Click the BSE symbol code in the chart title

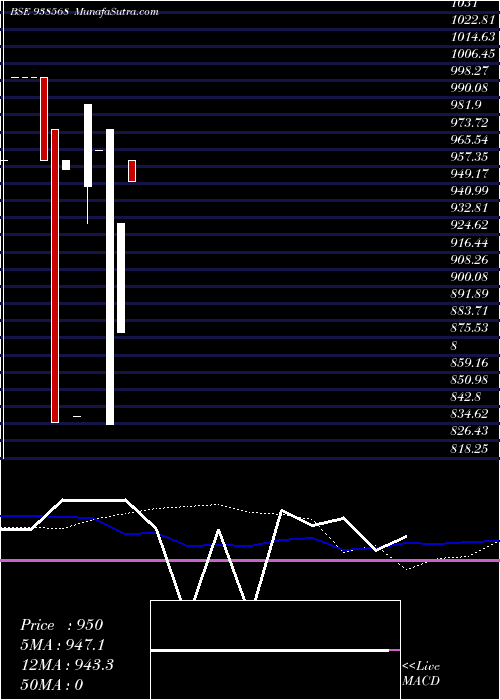coord(39,12)
